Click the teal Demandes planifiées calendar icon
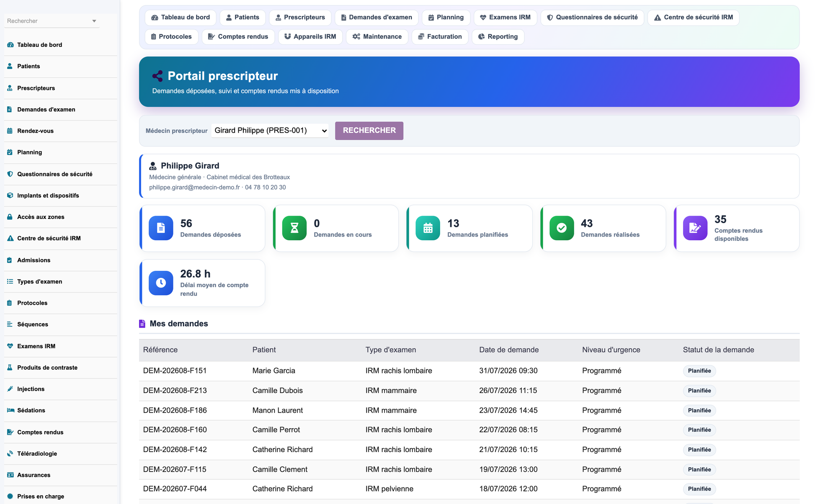This screenshot has height=504, width=815. click(x=428, y=228)
